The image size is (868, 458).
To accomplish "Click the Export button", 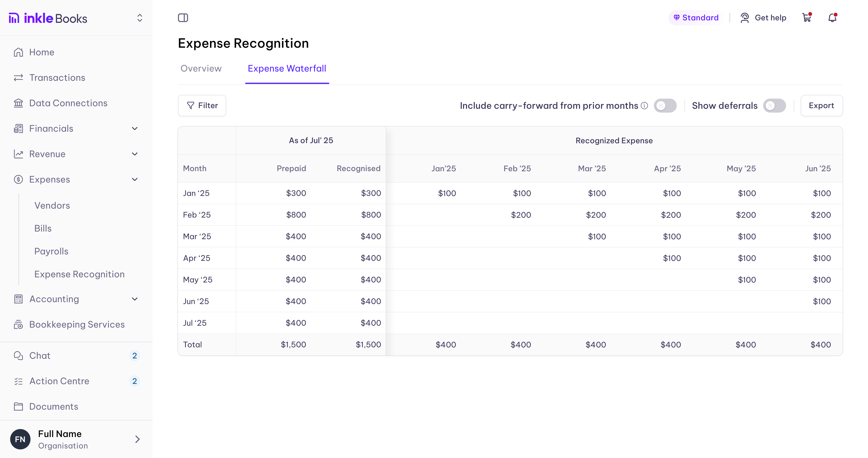I will (821, 106).
